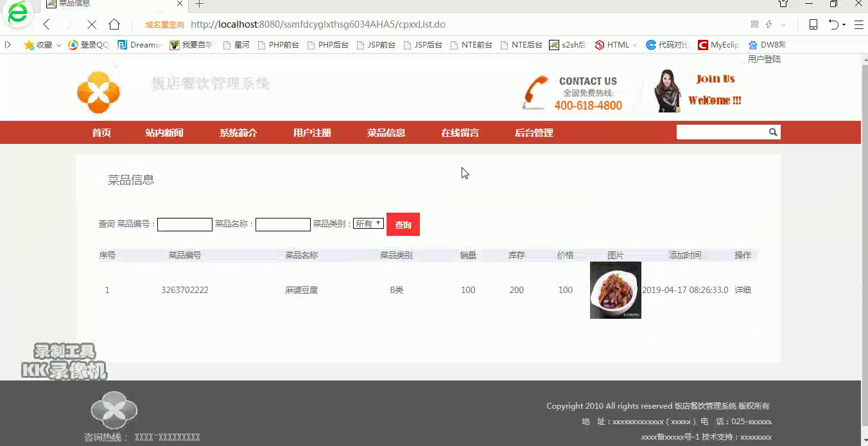Image resolution: width=868 pixels, height=446 pixels.
Task: Focus the 菜品编号 input field
Action: [185, 224]
